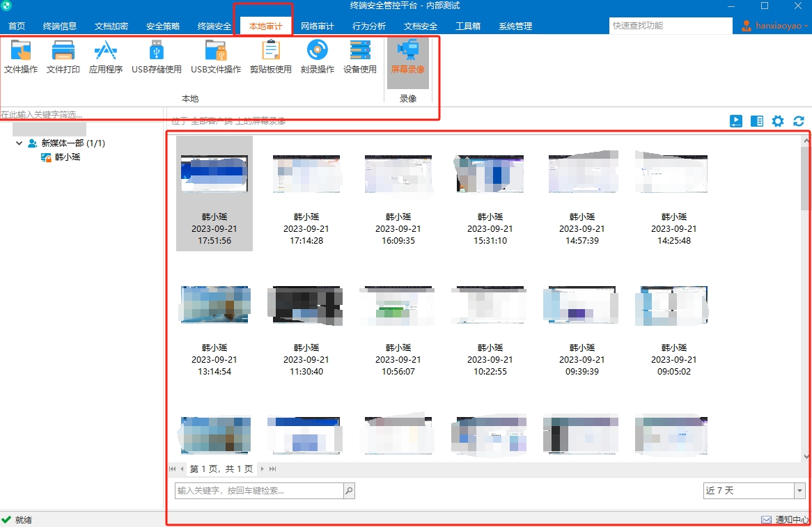Click the 第 1 页, 共 1 页 page label
Viewport: 812px width, 527px height.
pyautogui.click(x=221, y=469)
